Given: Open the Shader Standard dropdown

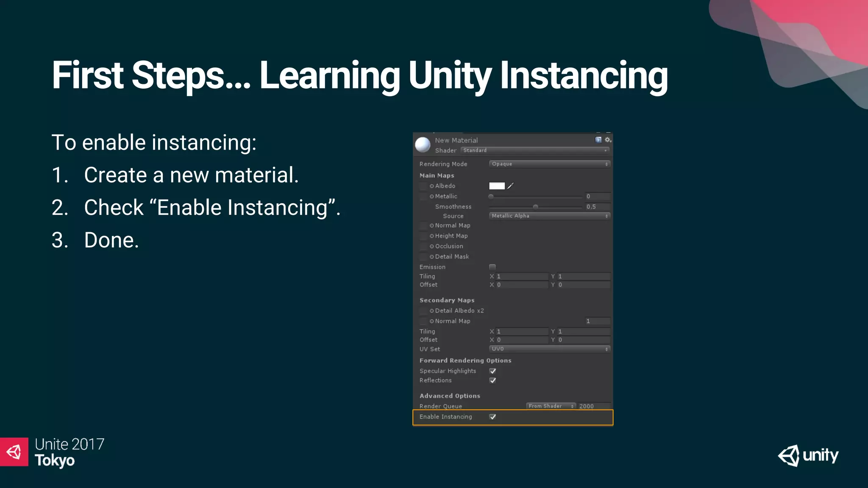Looking at the screenshot, I should click(x=535, y=150).
